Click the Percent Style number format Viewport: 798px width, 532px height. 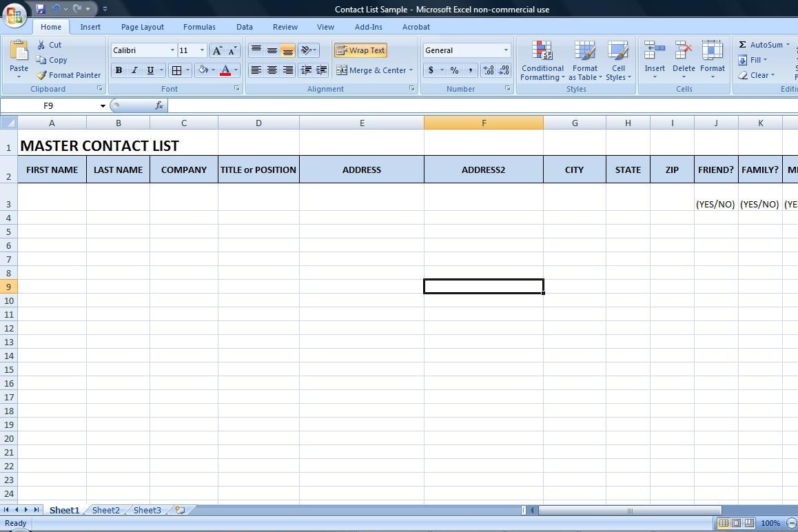(454, 70)
